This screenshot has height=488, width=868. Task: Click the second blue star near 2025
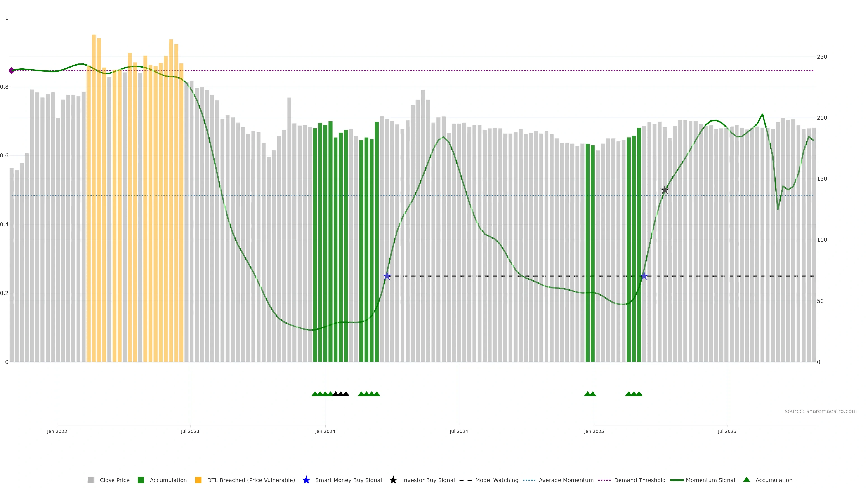pyautogui.click(x=644, y=276)
